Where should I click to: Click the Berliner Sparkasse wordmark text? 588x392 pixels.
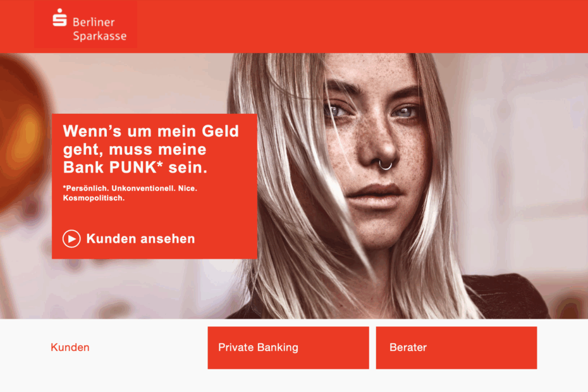[x=99, y=29]
